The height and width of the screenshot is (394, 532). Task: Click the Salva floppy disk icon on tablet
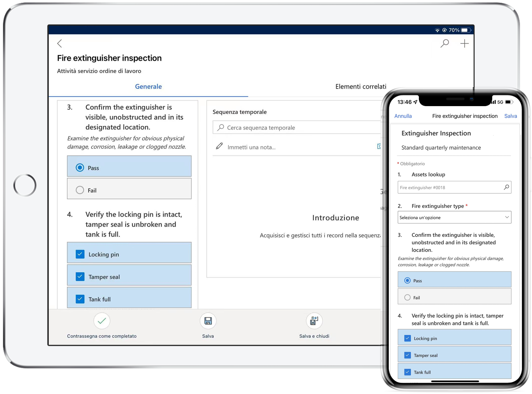tap(208, 321)
